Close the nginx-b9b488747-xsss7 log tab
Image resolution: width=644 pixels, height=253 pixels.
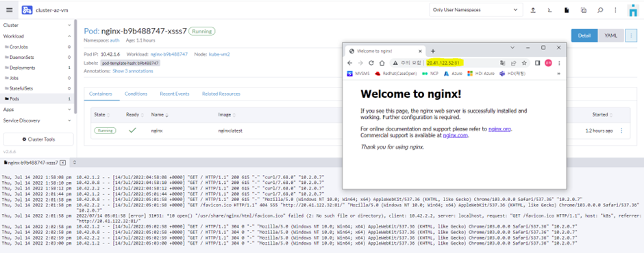62,163
